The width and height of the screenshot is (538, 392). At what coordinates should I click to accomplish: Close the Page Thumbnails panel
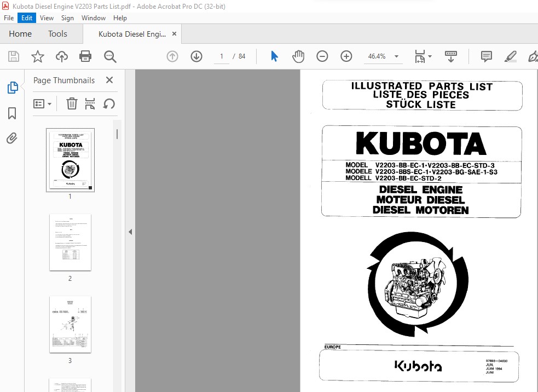[x=109, y=80]
